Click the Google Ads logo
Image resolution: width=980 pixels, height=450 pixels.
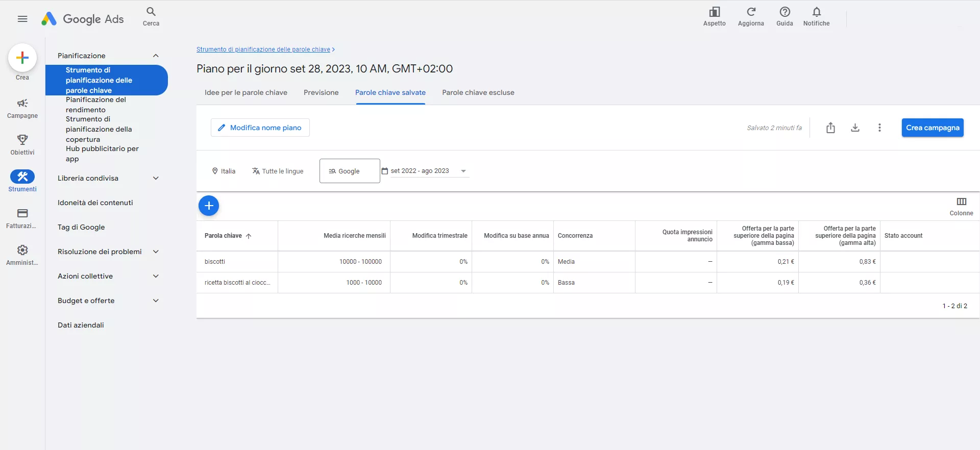[82, 19]
